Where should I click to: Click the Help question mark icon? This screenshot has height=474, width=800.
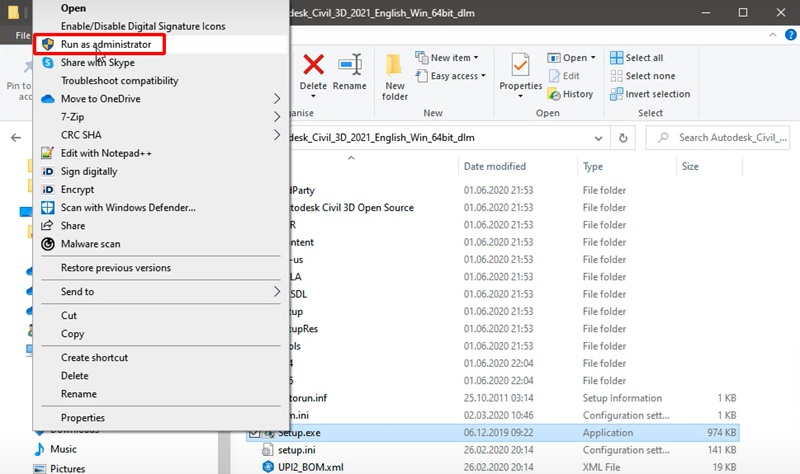(790, 35)
